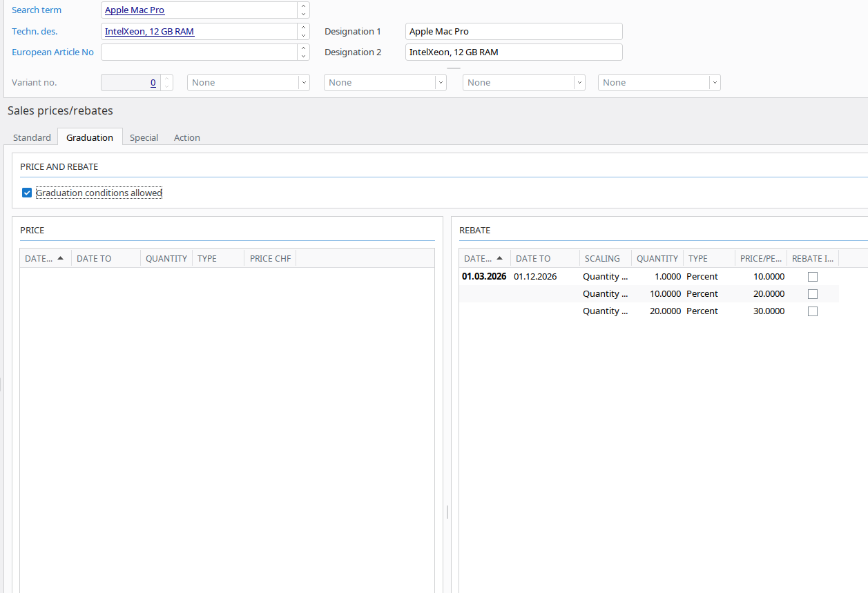Image resolution: width=868 pixels, height=593 pixels.
Task: Click the Search term label link
Action: (x=37, y=10)
